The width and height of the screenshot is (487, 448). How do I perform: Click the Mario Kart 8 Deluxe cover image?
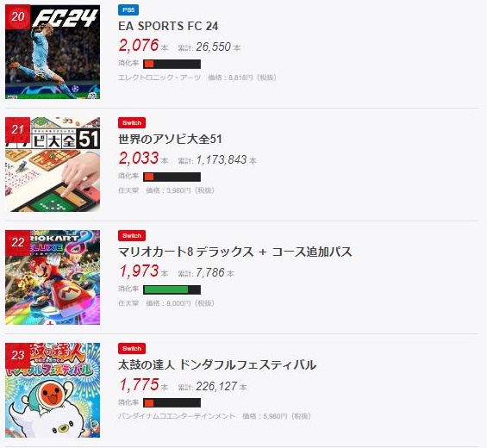[53, 277]
